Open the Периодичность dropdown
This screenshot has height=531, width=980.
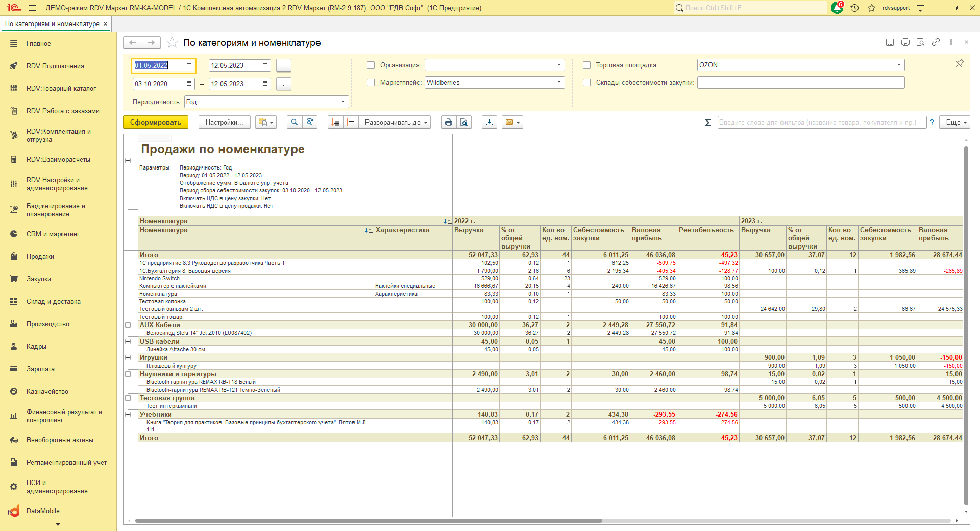343,102
